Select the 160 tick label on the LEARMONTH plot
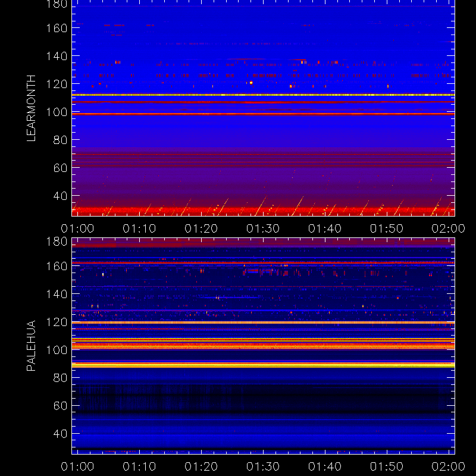476x476 pixels. pyautogui.click(x=57, y=28)
